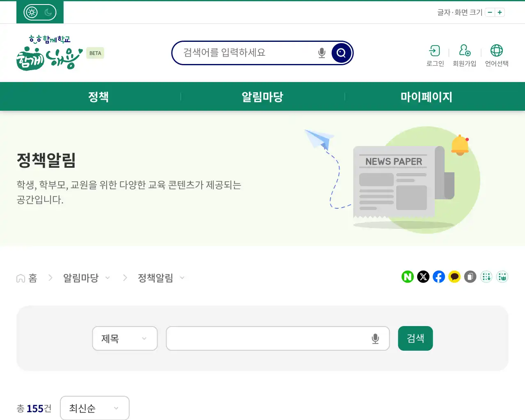Switch to dark mode with the moon toggle
Viewport: 525px width, 420px height.
click(x=49, y=12)
